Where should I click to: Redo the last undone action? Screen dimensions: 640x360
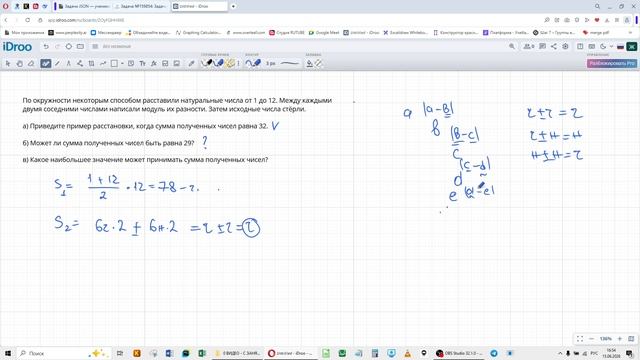pyautogui.click(x=57, y=47)
